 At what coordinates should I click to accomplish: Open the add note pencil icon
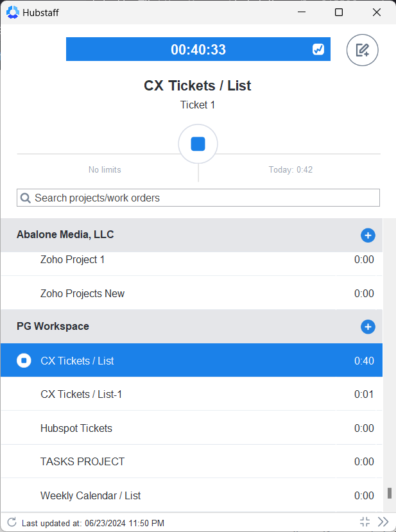coord(362,50)
